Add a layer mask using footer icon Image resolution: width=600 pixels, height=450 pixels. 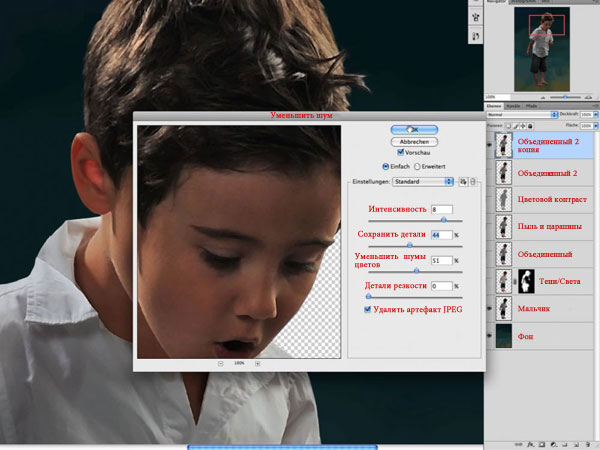542,445
